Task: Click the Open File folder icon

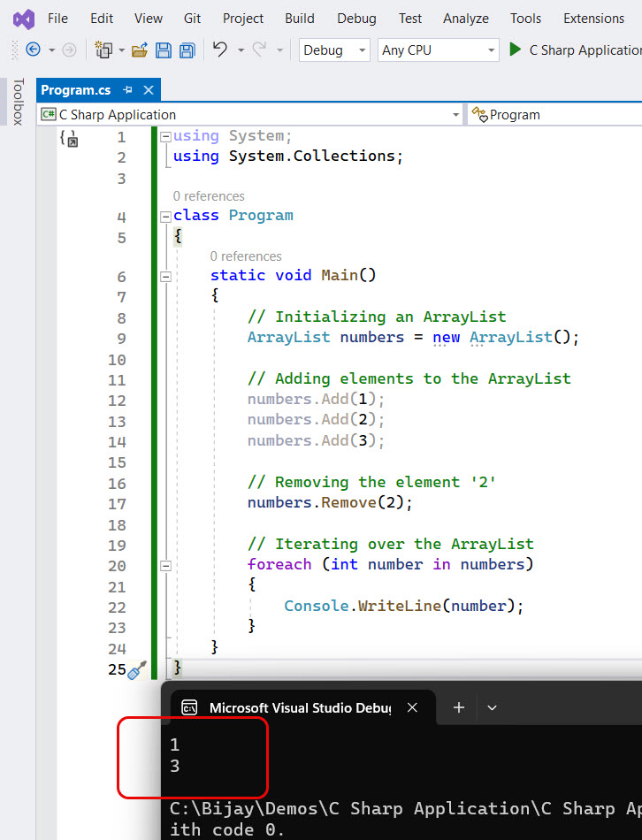Action: 140,50
